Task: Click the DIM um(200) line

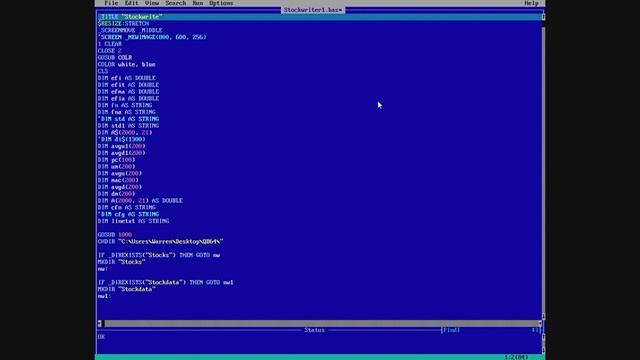Action: [116, 167]
